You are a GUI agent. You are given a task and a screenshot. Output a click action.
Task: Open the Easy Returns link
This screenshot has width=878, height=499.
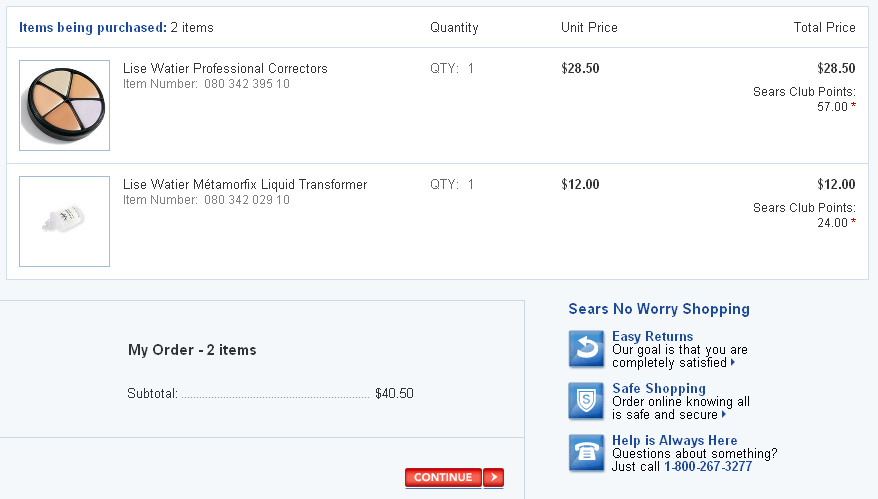(x=652, y=336)
